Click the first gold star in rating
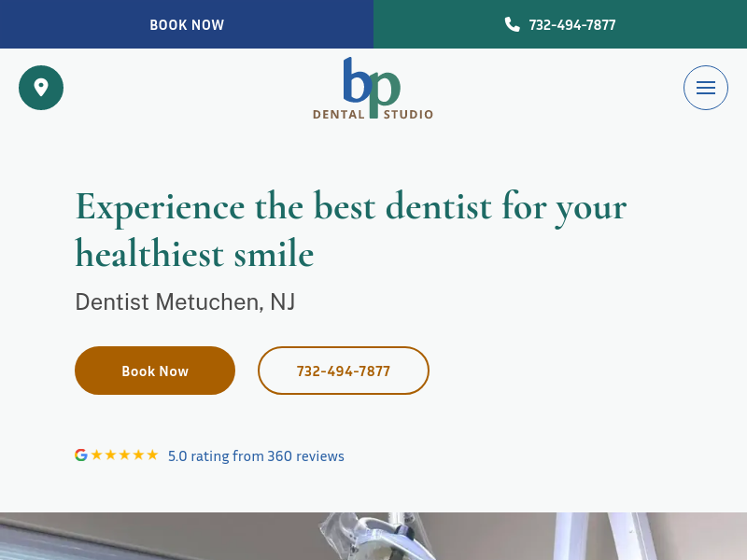Screen dimensions: 747x560 tap(97, 455)
